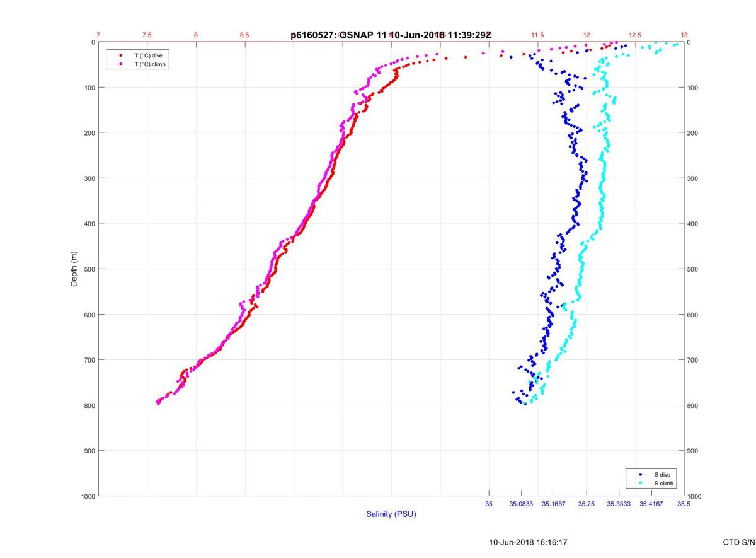Image resolution: width=756 pixels, height=558 pixels.
Task: Click the 8.5 temperature tick label
Action: pyautogui.click(x=244, y=35)
